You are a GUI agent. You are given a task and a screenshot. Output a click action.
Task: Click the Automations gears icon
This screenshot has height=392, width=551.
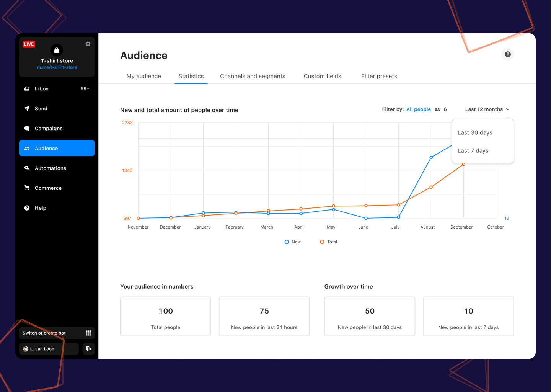click(27, 168)
